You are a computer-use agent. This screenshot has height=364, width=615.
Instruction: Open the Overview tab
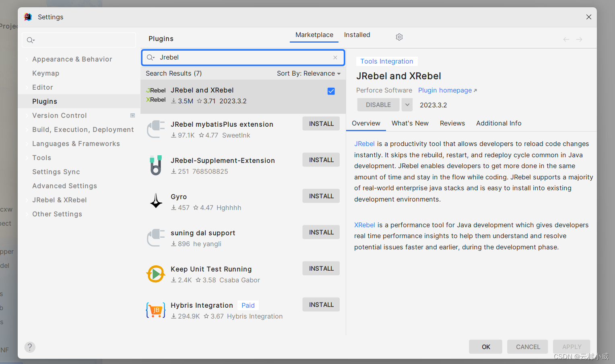pos(366,123)
